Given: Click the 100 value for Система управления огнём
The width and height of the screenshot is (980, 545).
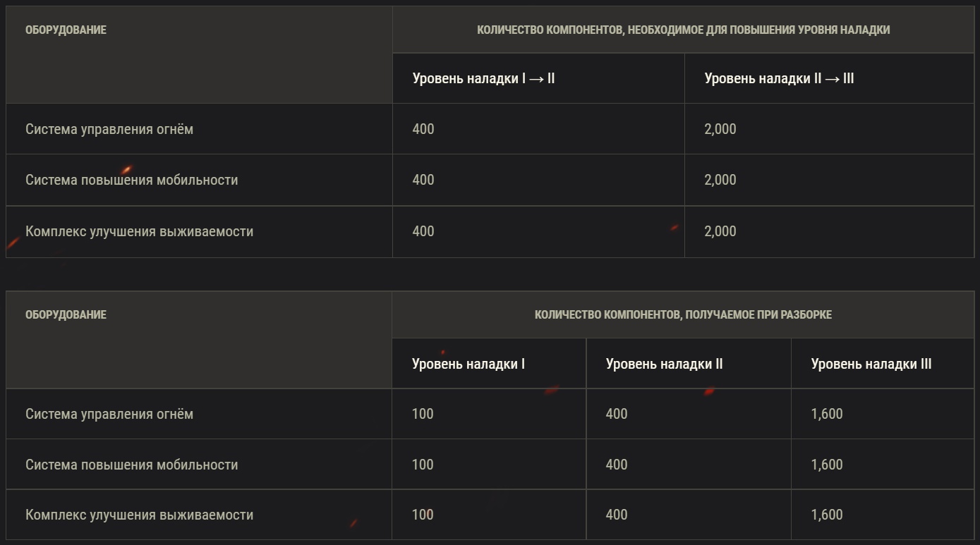Looking at the screenshot, I should point(422,414).
